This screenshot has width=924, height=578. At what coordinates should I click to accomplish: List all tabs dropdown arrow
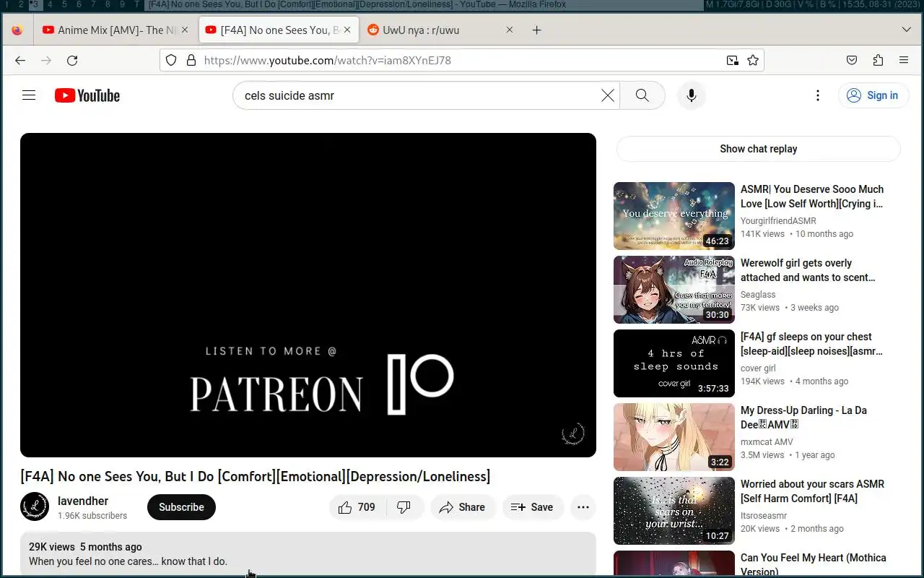907,30
